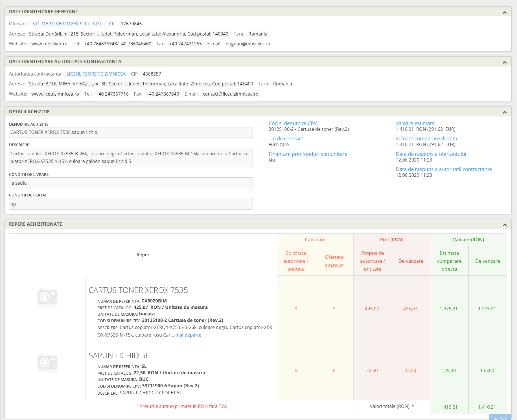The image size is (517, 420).
Task: Click the contact@liceulzimnicea.ro email value
Action: [x=231, y=94]
